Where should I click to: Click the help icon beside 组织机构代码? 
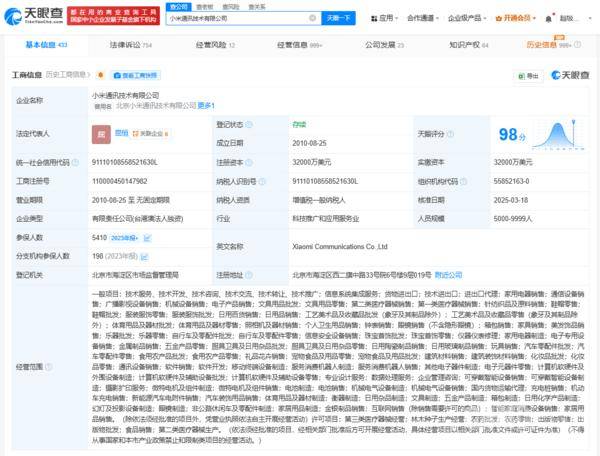(463, 181)
